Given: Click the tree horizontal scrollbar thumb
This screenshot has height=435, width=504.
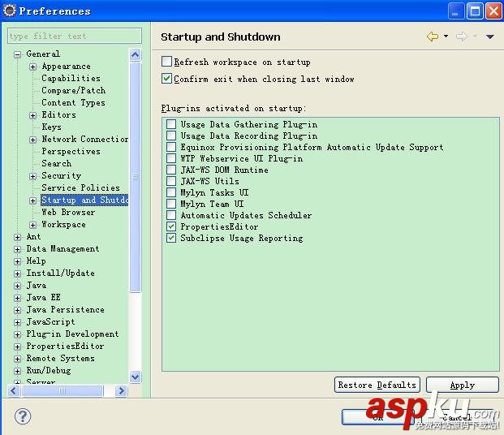Looking at the screenshot, I should pos(62,390).
